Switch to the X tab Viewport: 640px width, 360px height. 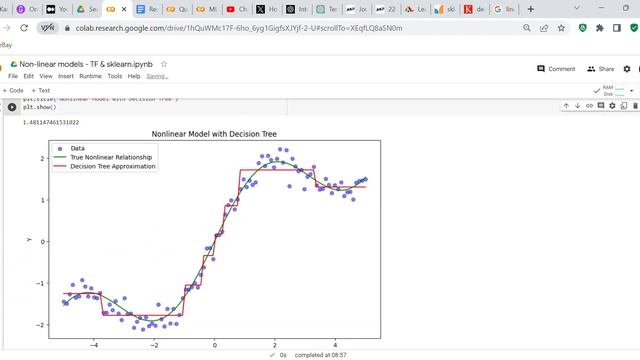coord(267,9)
